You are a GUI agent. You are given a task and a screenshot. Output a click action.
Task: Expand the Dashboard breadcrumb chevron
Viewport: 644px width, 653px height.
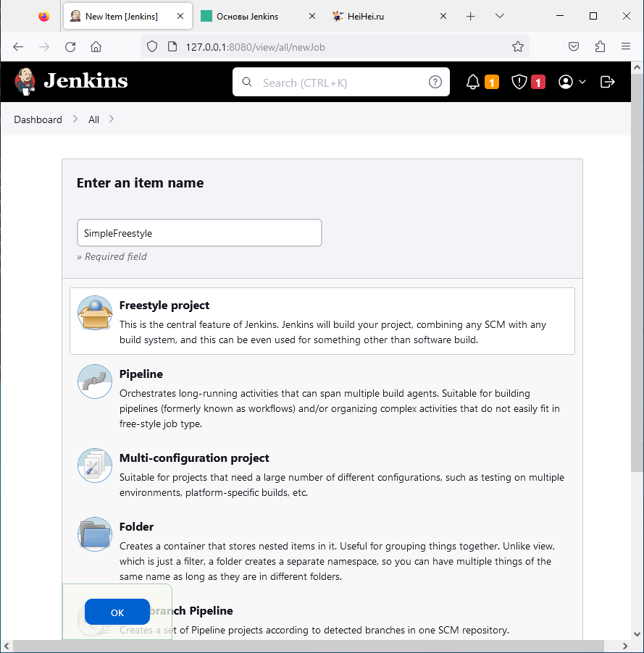click(x=75, y=119)
